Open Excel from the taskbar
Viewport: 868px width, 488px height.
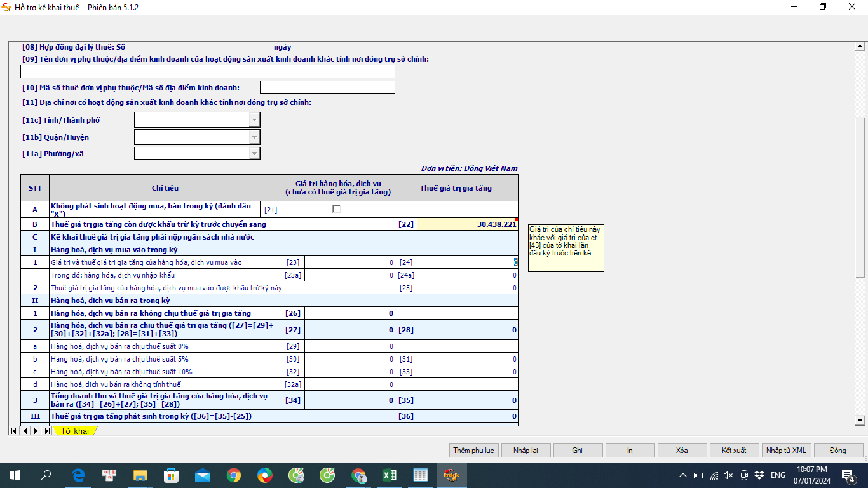tap(390, 475)
